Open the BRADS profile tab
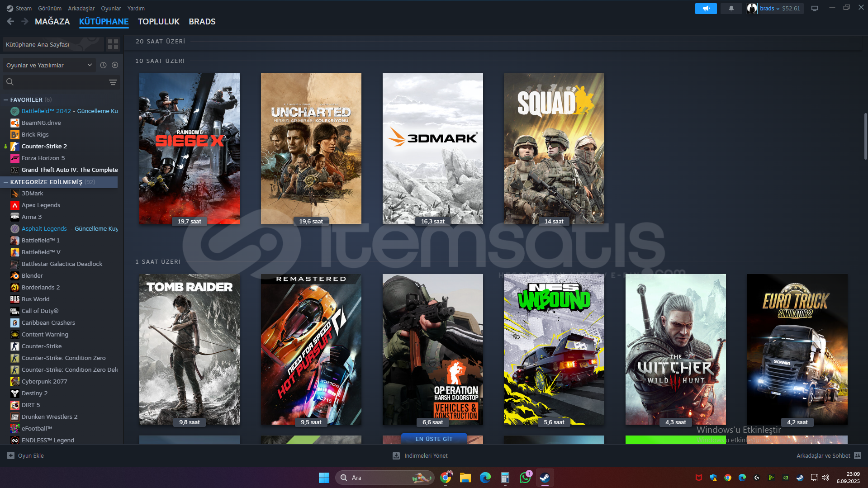This screenshot has width=868, height=488. pos(202,21)
